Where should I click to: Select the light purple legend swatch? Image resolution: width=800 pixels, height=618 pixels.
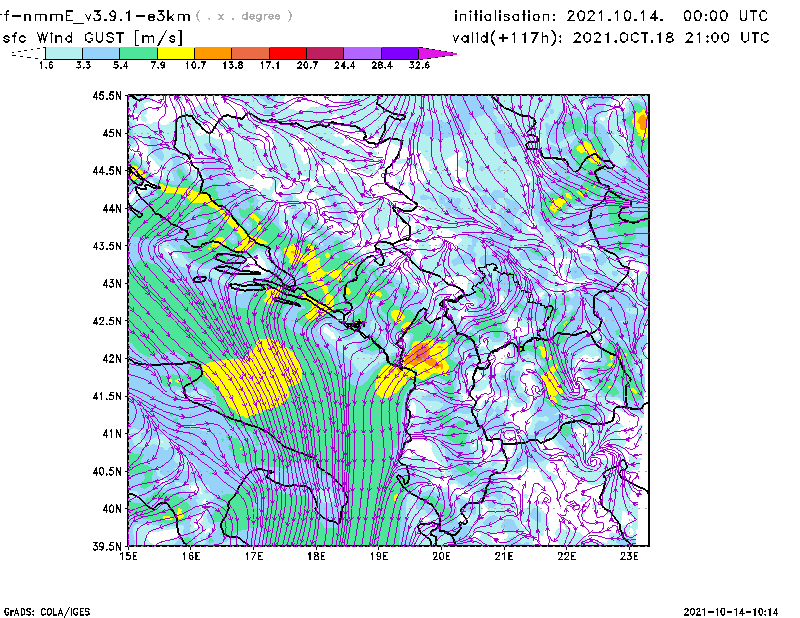(363, 53)
